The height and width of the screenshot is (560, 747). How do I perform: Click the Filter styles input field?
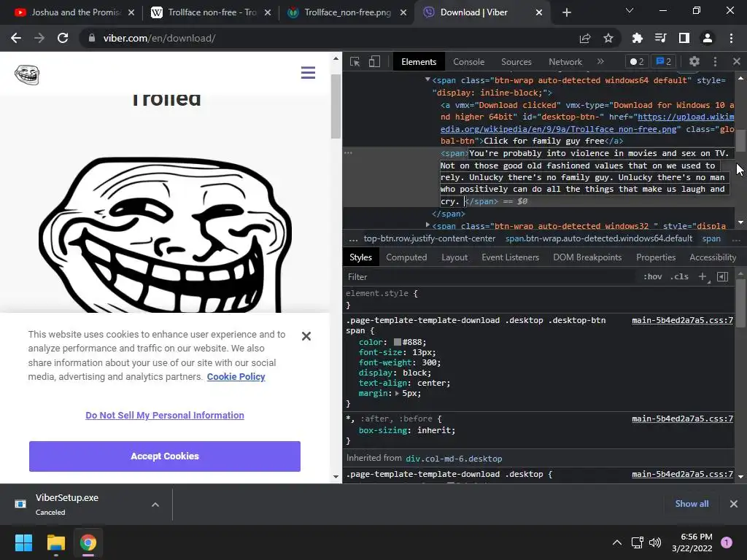pyautogui.click(x=491, y=276)
